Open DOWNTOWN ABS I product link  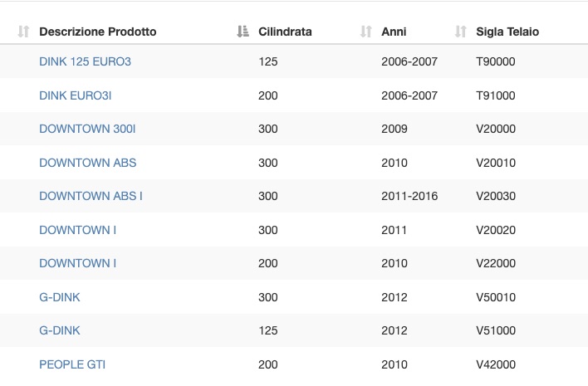click(91, 196)
